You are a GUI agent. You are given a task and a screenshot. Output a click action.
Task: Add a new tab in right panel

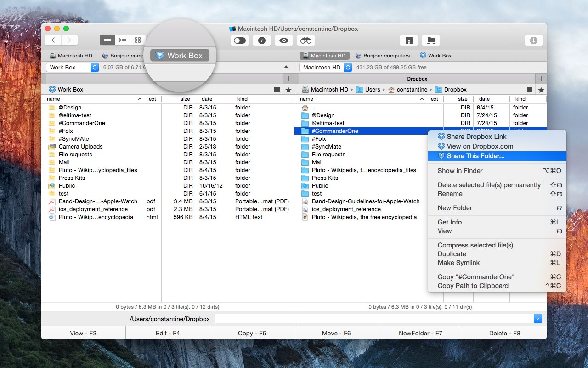(541, 79)
